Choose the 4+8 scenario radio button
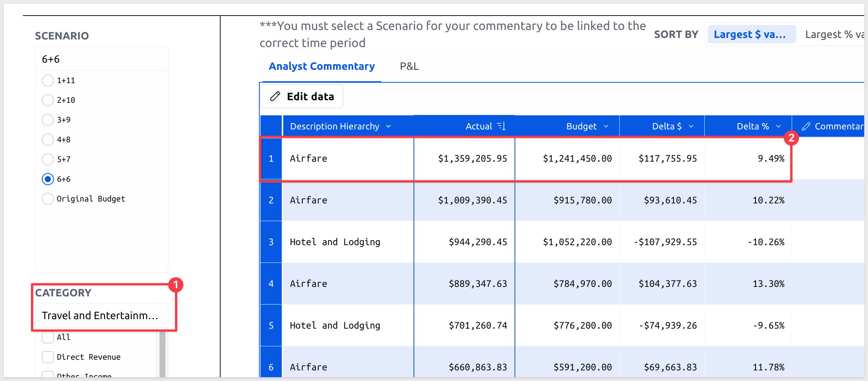The height and width of the screenshot is (381, 868). (x=48, y=140)
